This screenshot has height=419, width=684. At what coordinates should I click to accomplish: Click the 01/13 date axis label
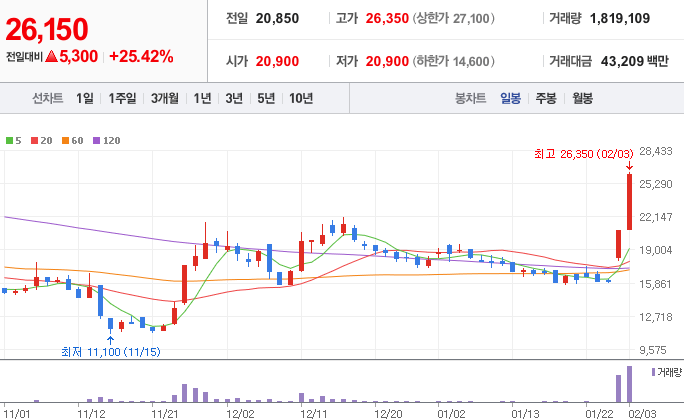(x=525, y=413)
